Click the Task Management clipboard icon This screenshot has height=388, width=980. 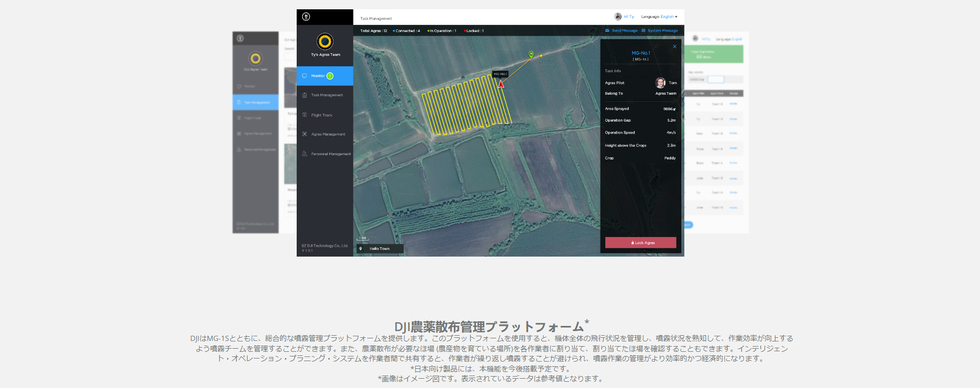304,95
